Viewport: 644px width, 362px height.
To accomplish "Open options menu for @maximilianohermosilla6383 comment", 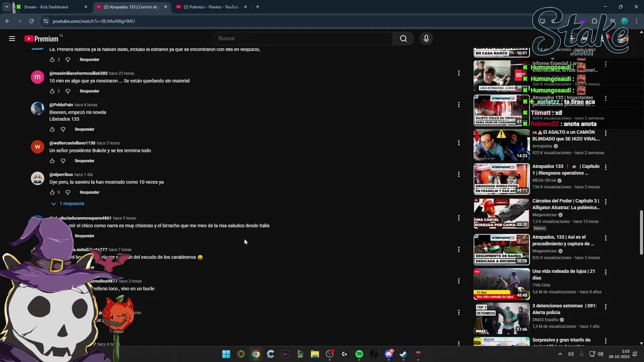I will coord(458,73).
